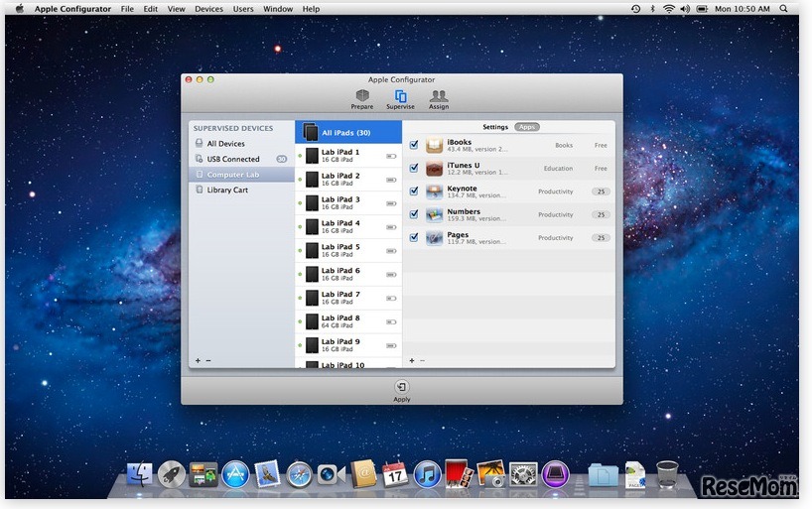
Task: Click the Pages app icon
Action: (x=434, y=238)
